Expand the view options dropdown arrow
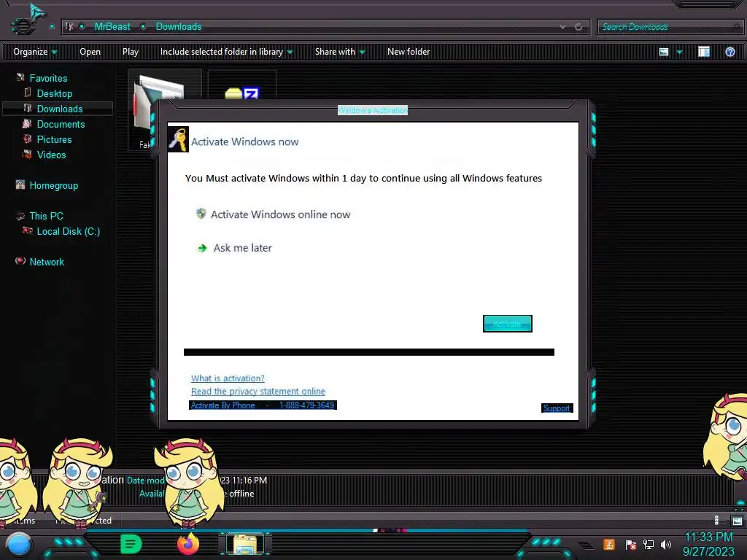The image size is (747, 560). coord(679,52)
